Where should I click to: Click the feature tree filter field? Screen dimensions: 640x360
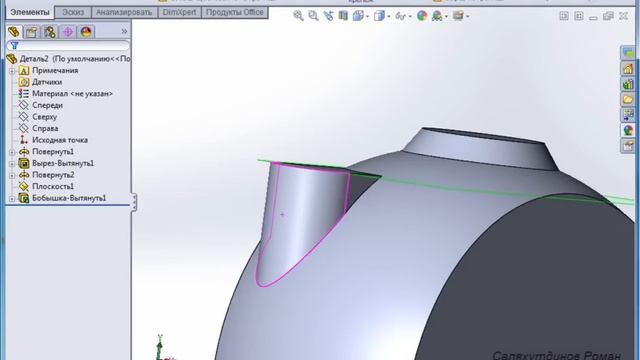pyautogui.click(x=68, y=46)
